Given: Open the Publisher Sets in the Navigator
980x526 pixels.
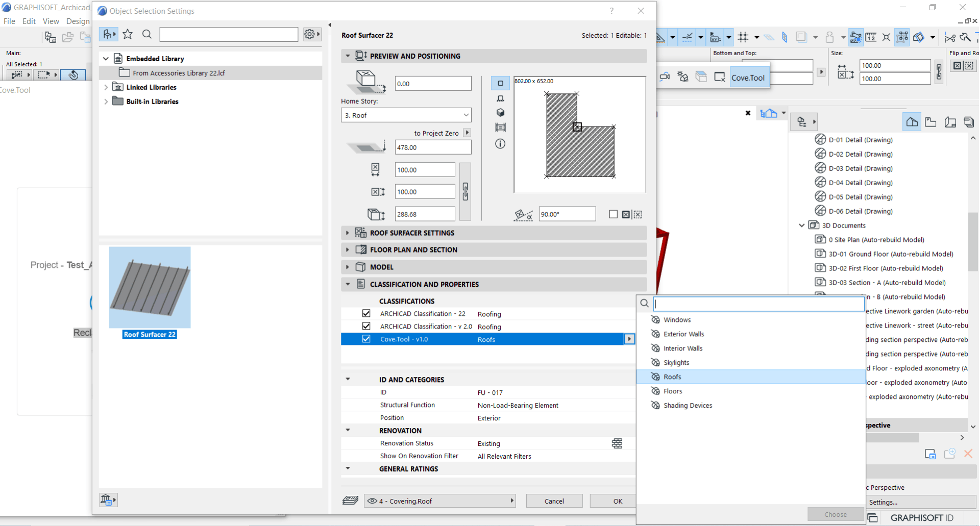Looking at the screenshot, I should tap(968, 122).
